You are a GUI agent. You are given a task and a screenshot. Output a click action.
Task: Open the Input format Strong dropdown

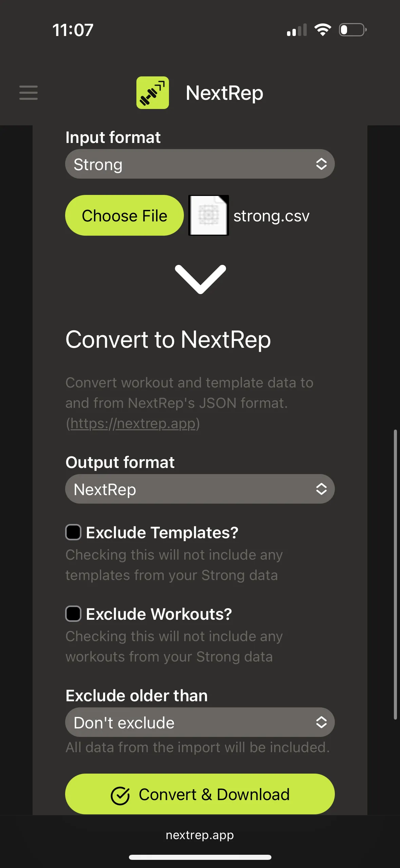pos(200,164)
